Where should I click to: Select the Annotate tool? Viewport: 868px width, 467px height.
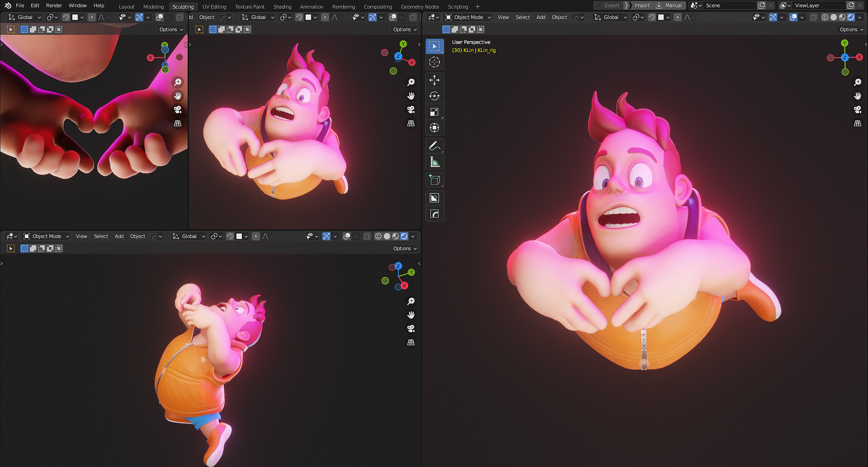pos(434,145)
